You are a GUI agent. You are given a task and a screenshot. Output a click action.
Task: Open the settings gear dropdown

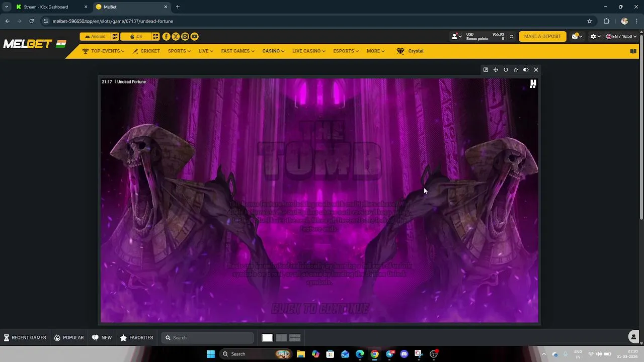click(x=595, y=36)
